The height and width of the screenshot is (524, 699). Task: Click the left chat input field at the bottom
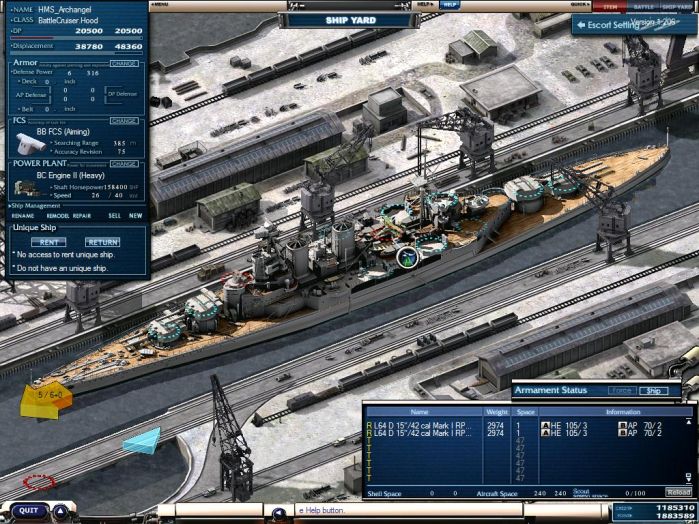pos(219,510)
